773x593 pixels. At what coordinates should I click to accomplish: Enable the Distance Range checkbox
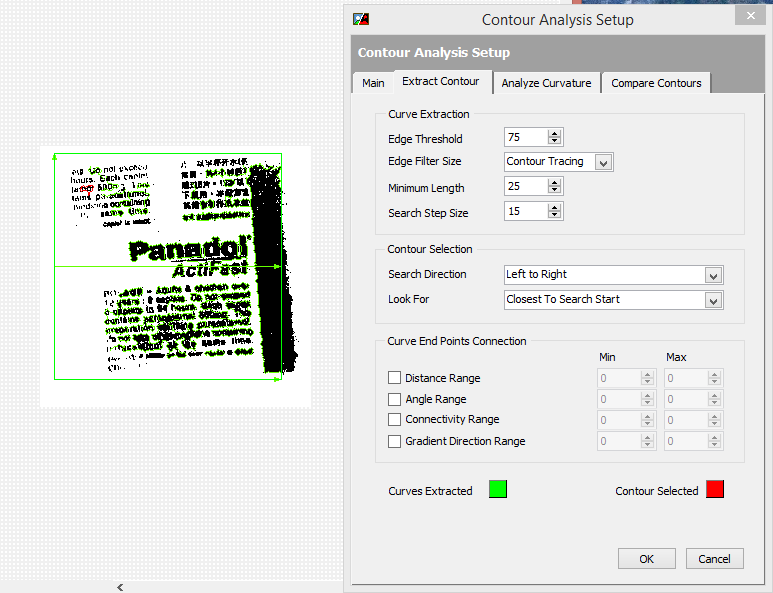point(394,378)
